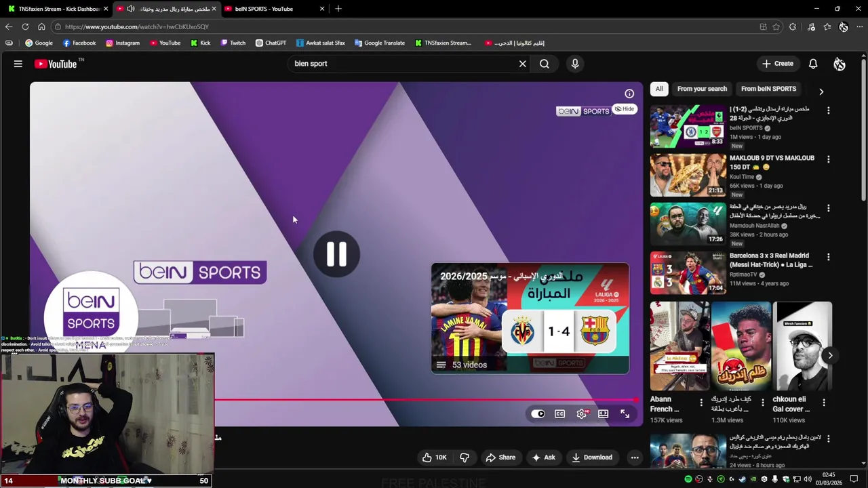Select the From your search chip
Screen dimensions: 868x488
[702, 89]
